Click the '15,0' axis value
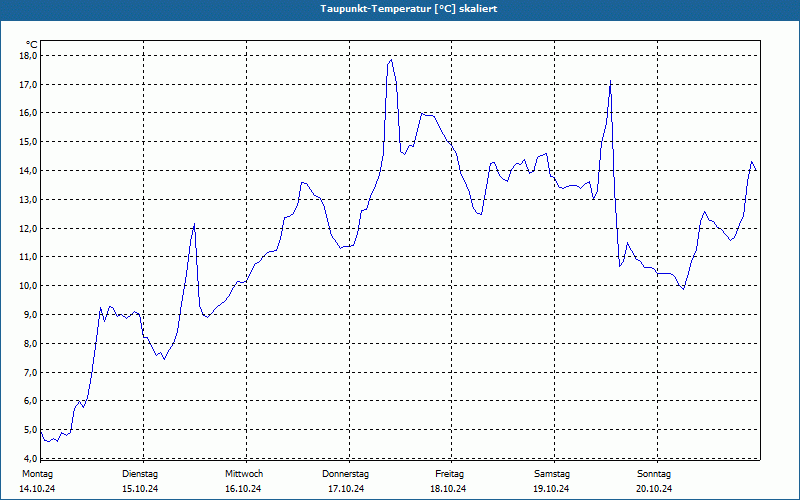 click(x=29, y=141)
